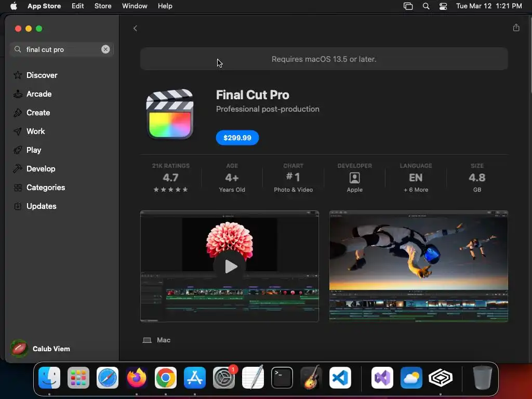532x399 pixels.
Task: Open Terminal from the Dock
Action: [x=282, y=378]
